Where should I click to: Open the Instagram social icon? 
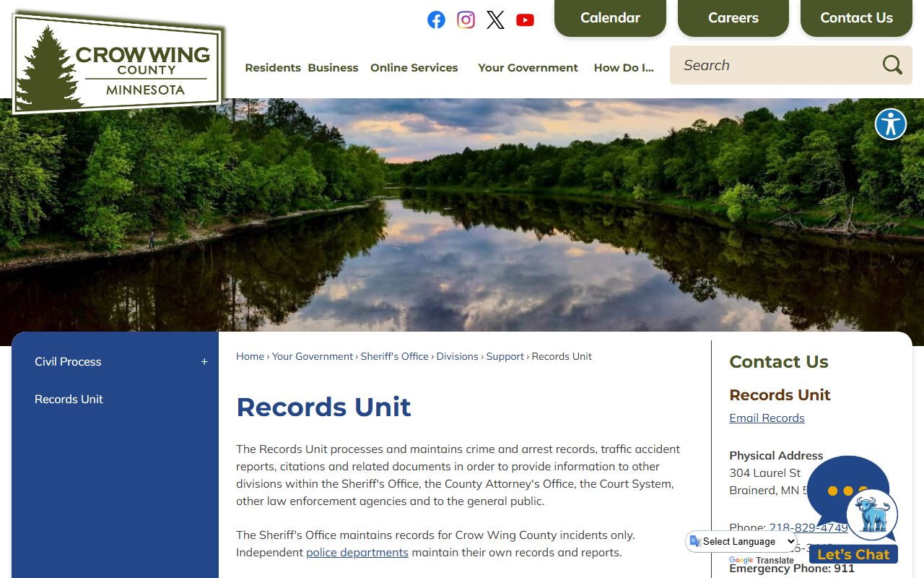point(466,20)
